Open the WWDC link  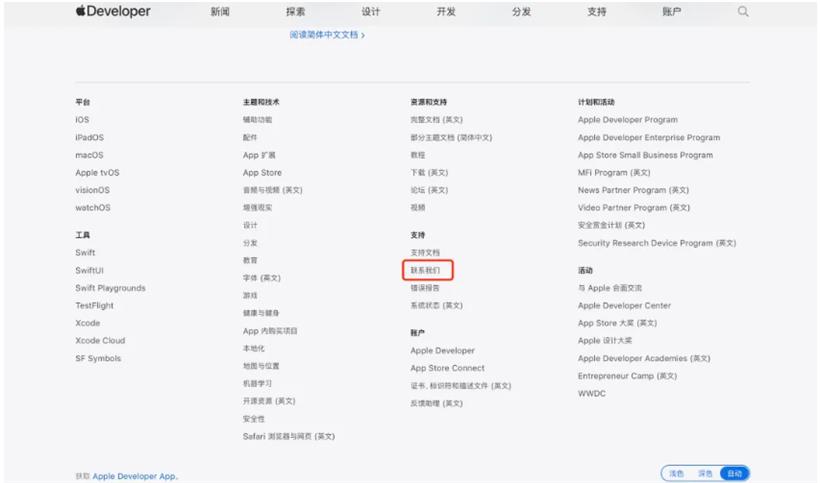(591, 394)
